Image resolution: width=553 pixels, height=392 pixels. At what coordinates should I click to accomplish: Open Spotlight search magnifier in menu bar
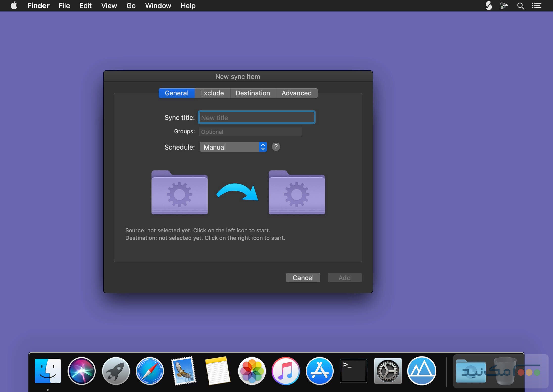520,6
